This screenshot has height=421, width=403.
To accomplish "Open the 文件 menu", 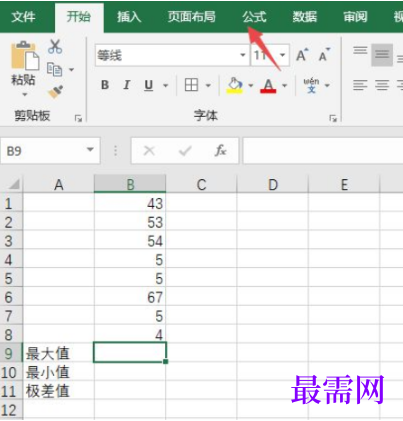I will pos(23,17).
